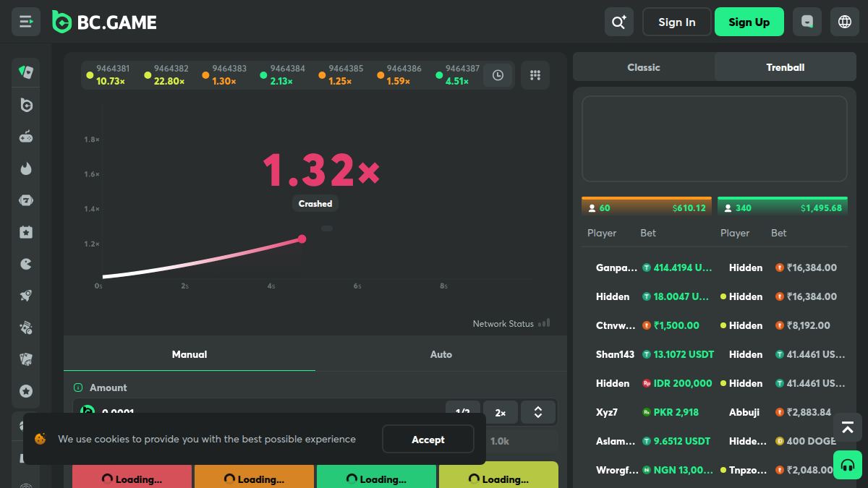
Task: Jump to top with arrow button
Action: (848, 428)
